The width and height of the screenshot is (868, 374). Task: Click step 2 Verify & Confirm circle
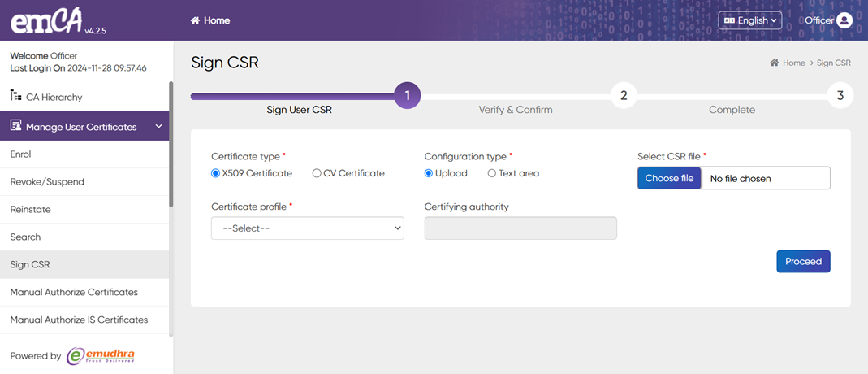click(623, 96)
